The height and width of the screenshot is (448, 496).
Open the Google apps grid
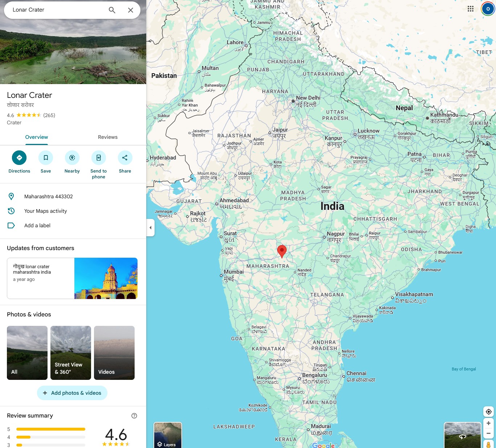[471, 9]
